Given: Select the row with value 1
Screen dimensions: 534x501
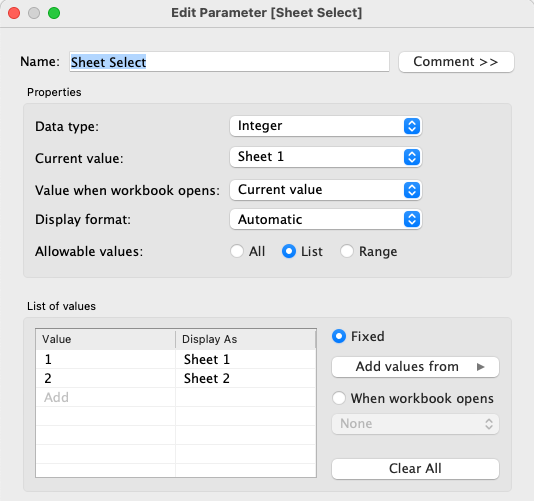Looking at the screenshot, I should click(x=176, y=359).
